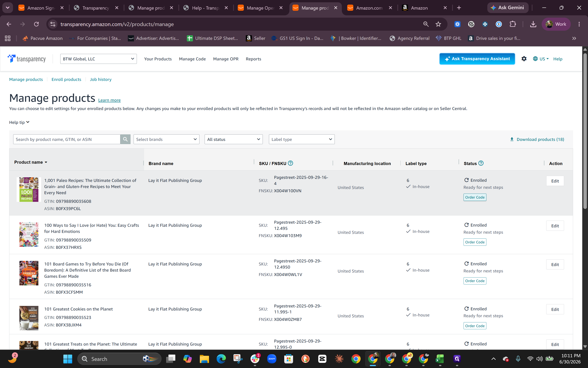Open the tab search dropdown arrow
588x368 pixels.
(7, 8)
